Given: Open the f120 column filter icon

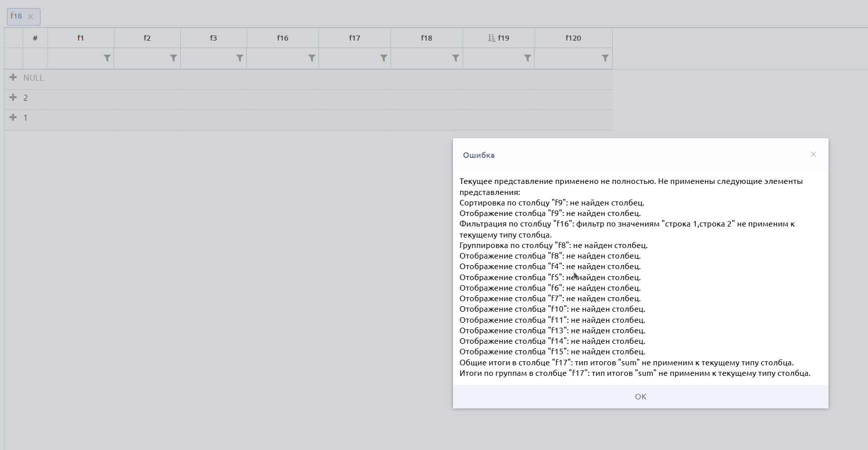Looking at the screenshot, I should (x=605, y=59).
